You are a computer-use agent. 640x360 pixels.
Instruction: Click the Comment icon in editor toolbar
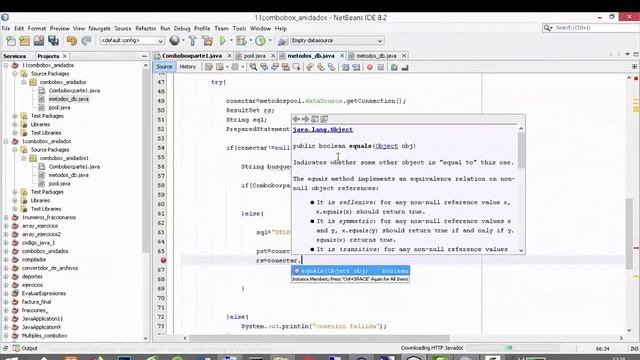pos(394,67)
